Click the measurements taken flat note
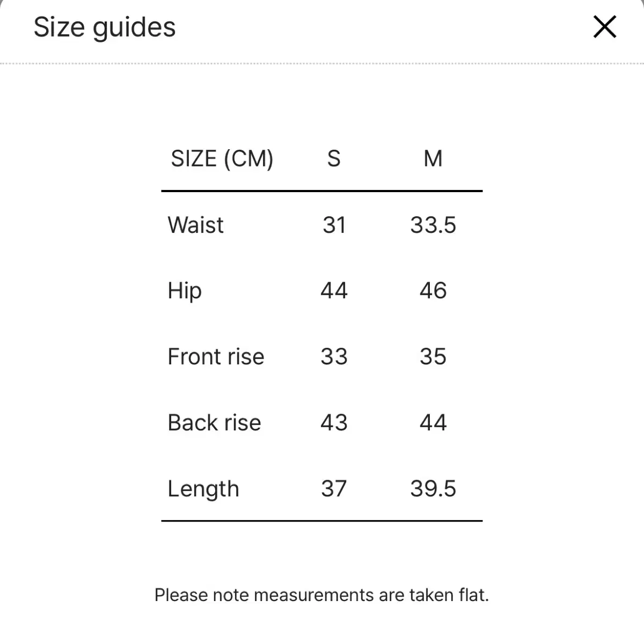The image size is (644, 644). pos(321,595)
